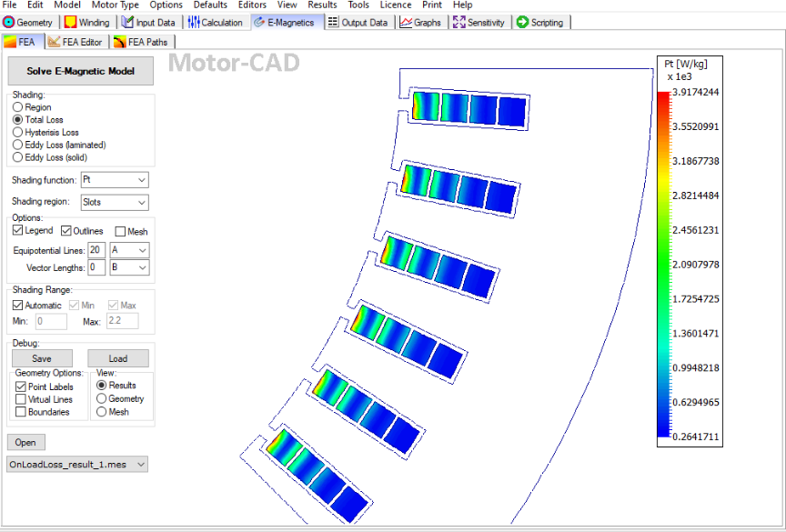The width and height of the screenshot is (786, 532).
Task: Click the Equipotential Lines number field
Action: click(x=96, y=250)
